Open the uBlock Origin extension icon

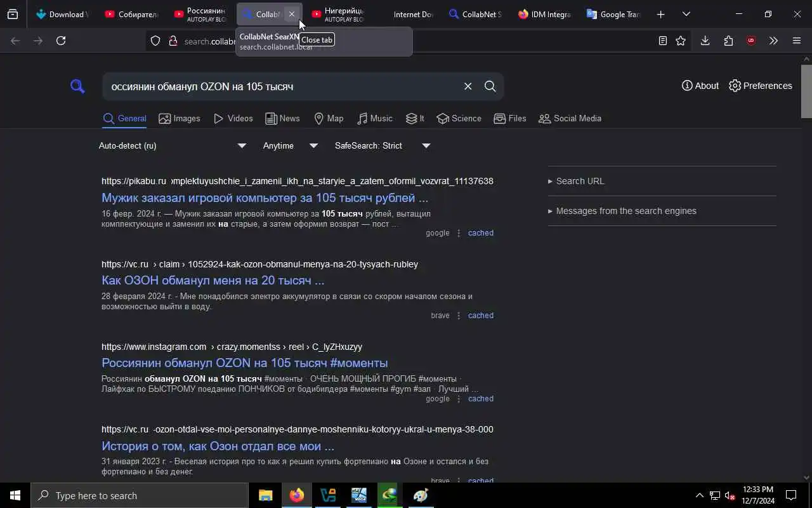(751, 41)
